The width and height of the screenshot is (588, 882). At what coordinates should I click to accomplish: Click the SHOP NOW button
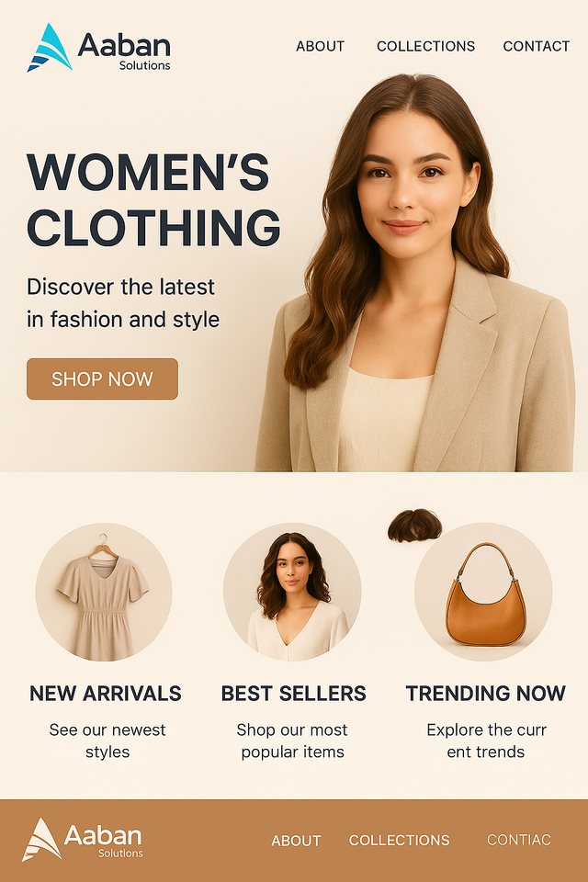[x=102, y=379]
